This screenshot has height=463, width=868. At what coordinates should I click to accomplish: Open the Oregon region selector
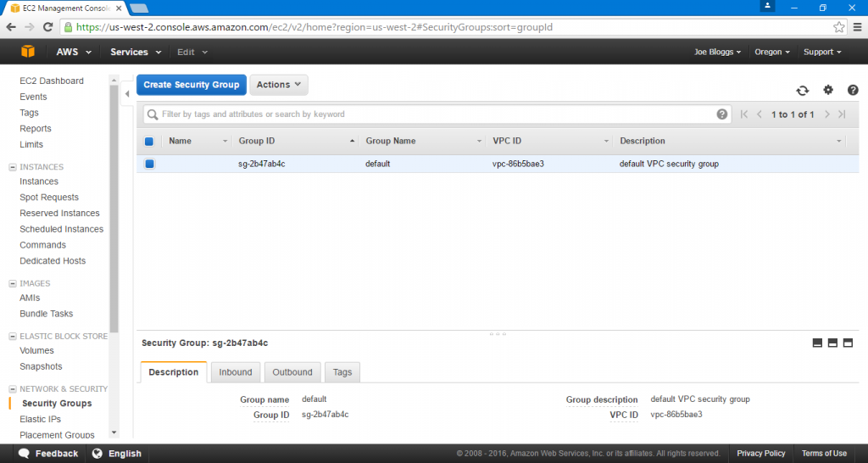point(772,52)
